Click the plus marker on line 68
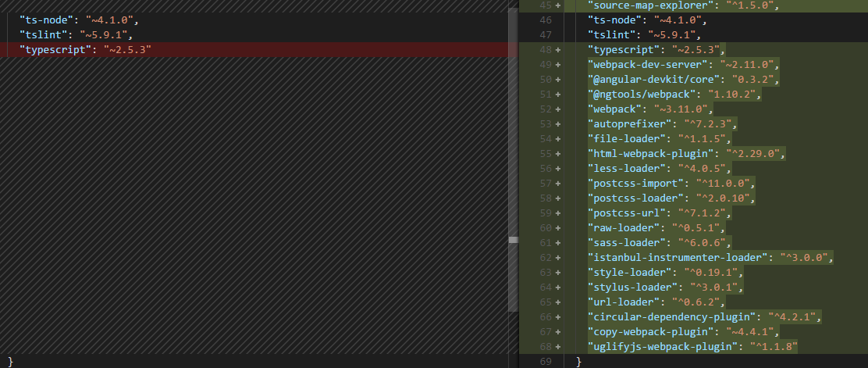This screenshot has height=368, width=868. pos(558,346)
